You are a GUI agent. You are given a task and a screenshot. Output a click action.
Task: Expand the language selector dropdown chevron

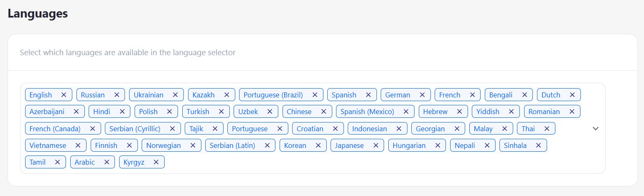point(596,129)
